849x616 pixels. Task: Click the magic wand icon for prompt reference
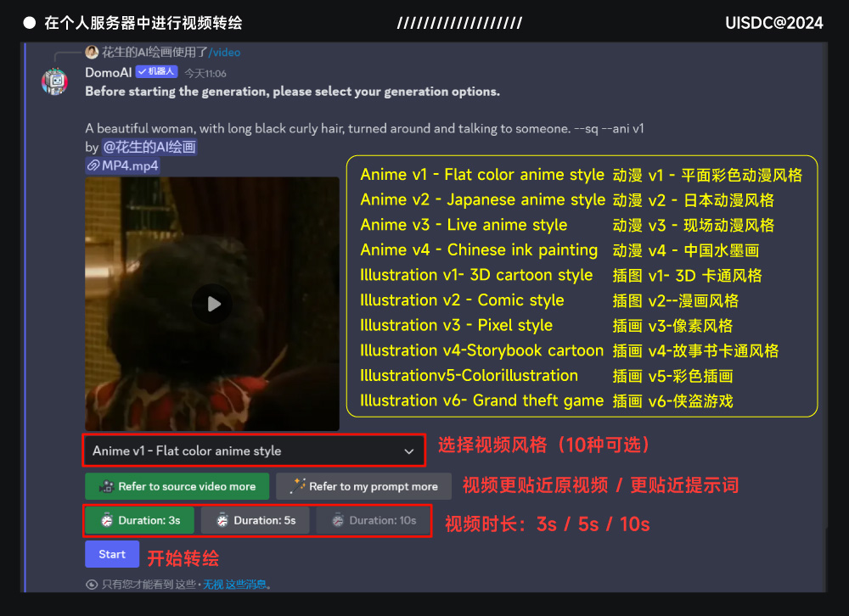tap(297, 486)
